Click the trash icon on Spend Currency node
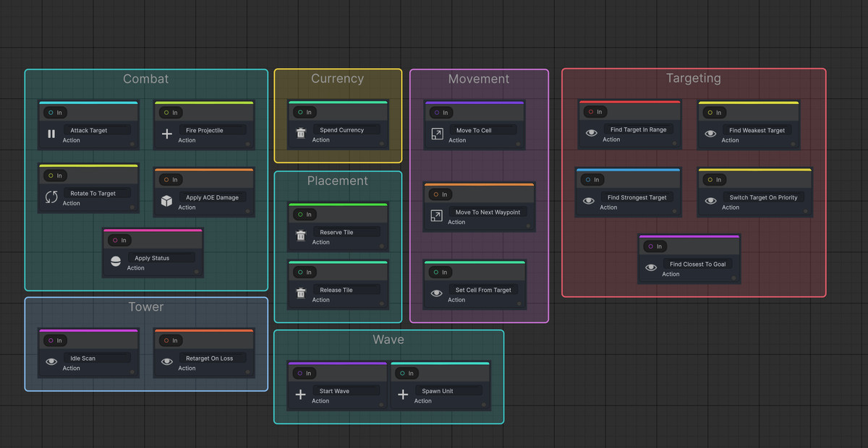Screen dimensions: 868x448 [301, 133]
